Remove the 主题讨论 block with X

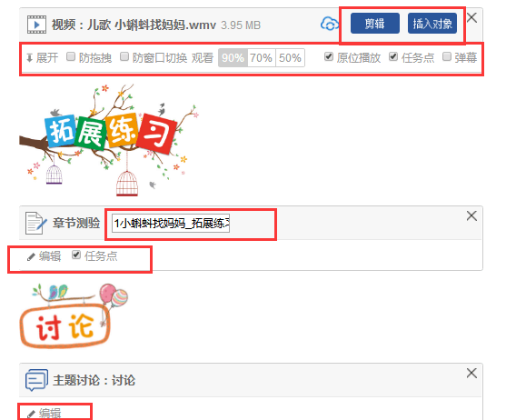(471, 373)
